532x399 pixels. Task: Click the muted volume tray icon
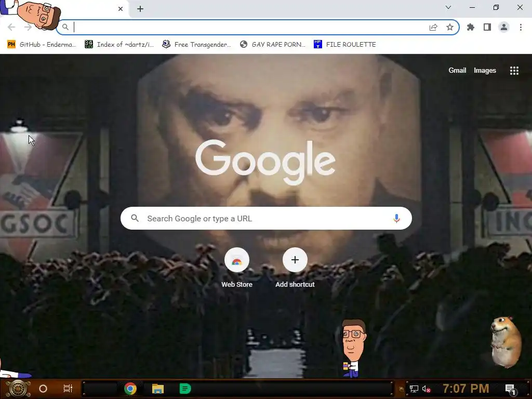tap(426, 389)
